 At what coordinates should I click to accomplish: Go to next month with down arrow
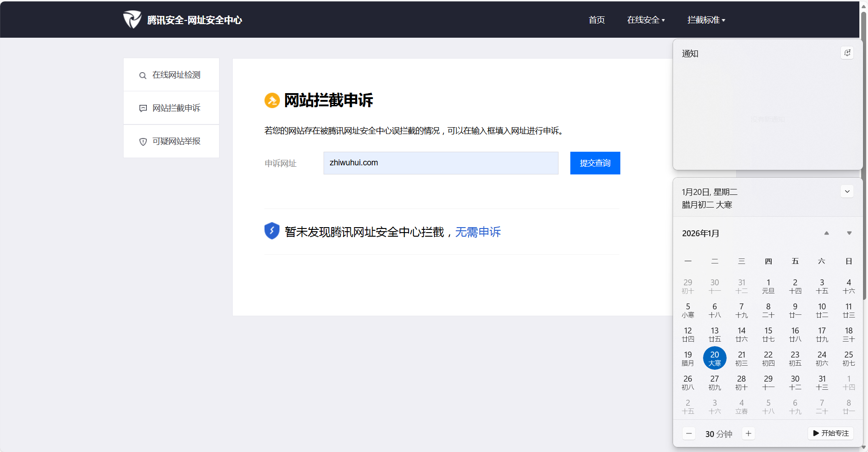coord(849,233)
